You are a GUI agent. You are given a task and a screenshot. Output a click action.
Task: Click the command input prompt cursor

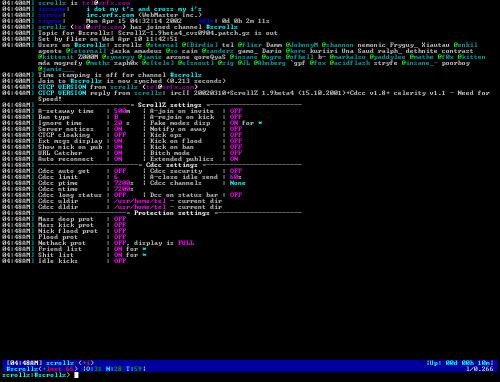coord(76,375)
